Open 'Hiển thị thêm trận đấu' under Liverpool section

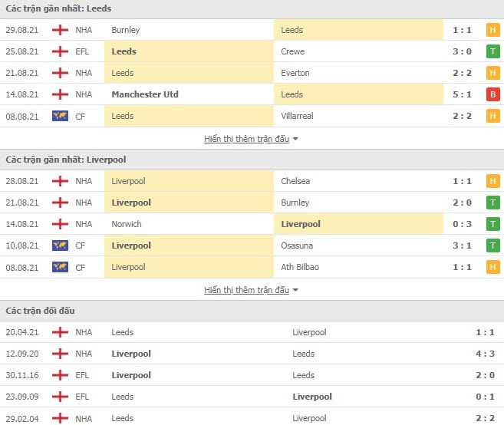point(246,290)
